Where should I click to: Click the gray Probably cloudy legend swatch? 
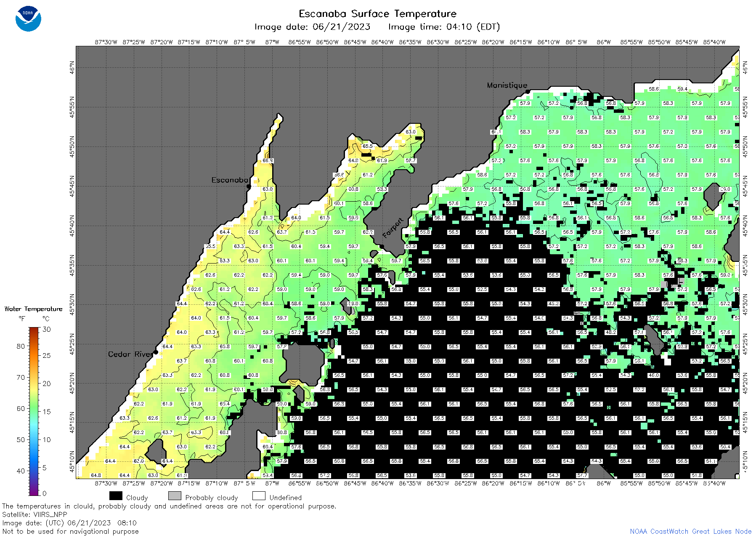[175, 496]
